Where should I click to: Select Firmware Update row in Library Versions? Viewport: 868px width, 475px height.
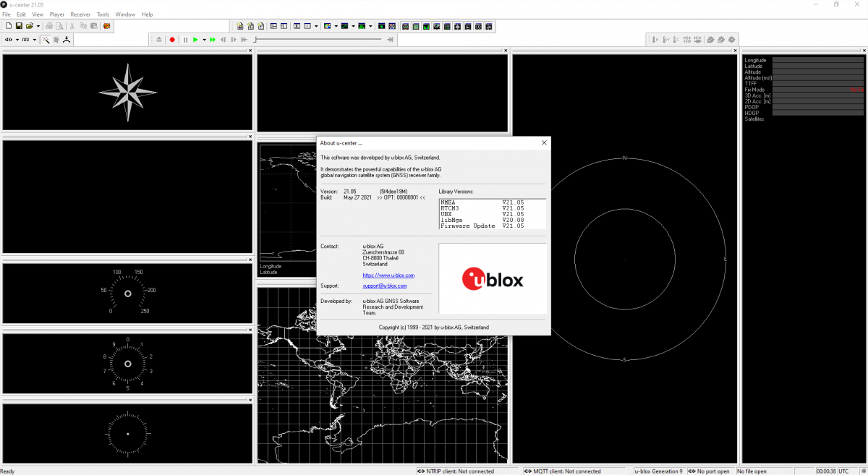492,226
